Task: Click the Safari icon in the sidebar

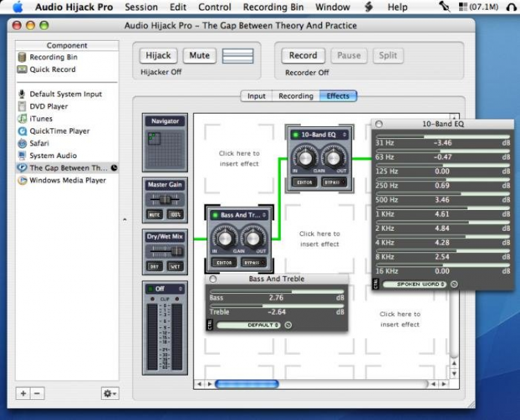Action: coord(22,143)
